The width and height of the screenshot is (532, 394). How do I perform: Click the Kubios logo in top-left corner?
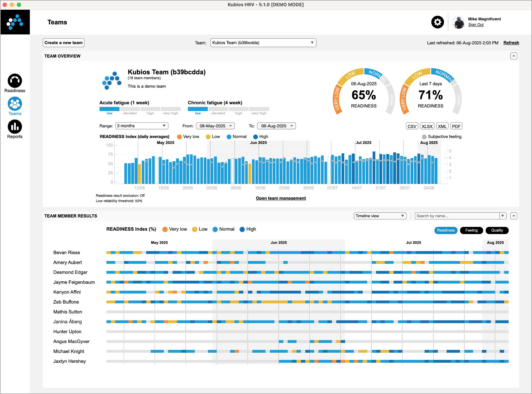pyautogui.click(x=15, y=22)
